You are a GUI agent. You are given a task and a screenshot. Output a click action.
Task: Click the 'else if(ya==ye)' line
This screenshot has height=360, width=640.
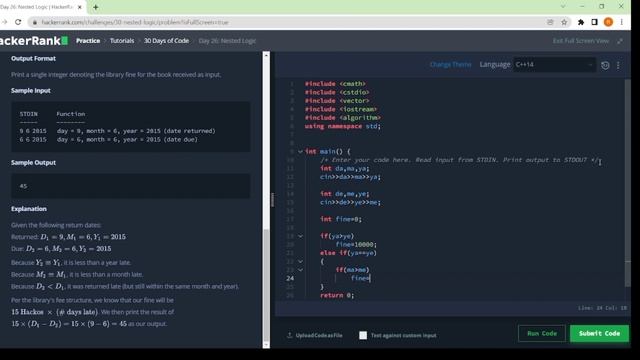click(x=349, y=253)
